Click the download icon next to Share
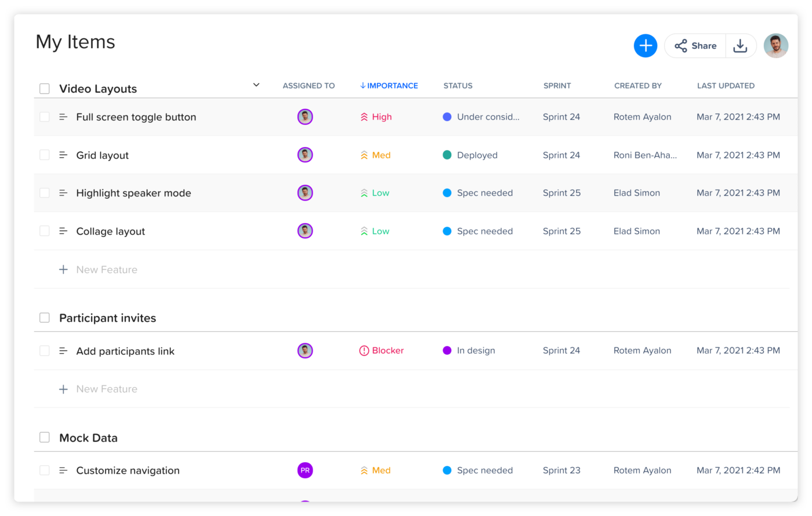Viewport: 812px width, 516px height. click(740, 46)
